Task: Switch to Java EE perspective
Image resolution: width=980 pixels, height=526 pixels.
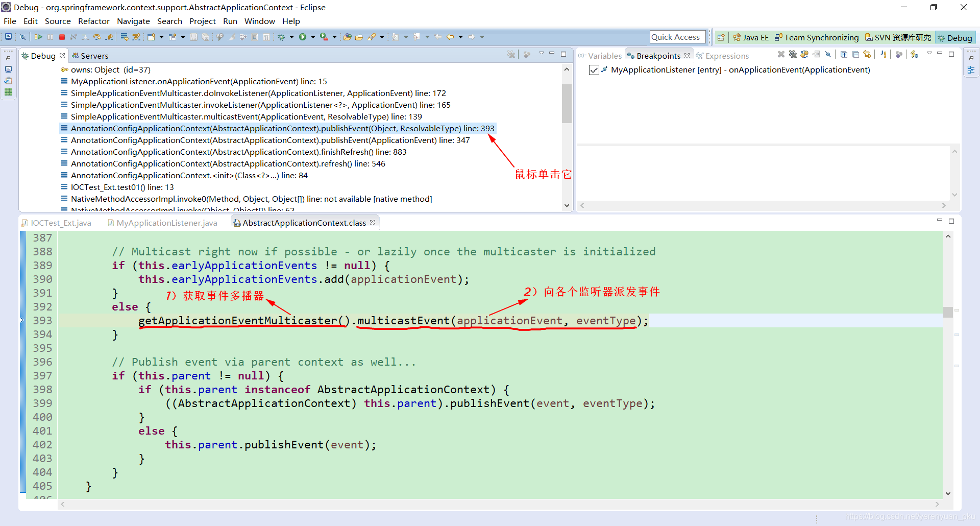Action: (x=751, y=37)
